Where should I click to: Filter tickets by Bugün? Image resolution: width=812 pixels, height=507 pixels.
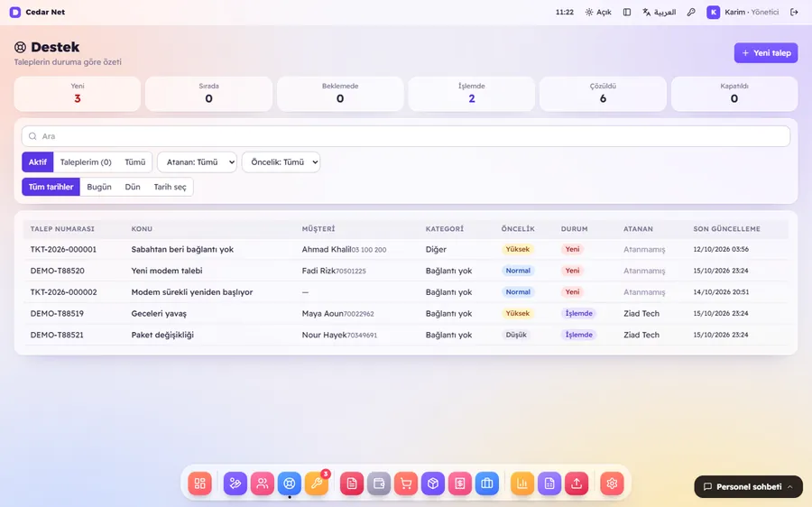click(99, 187)
